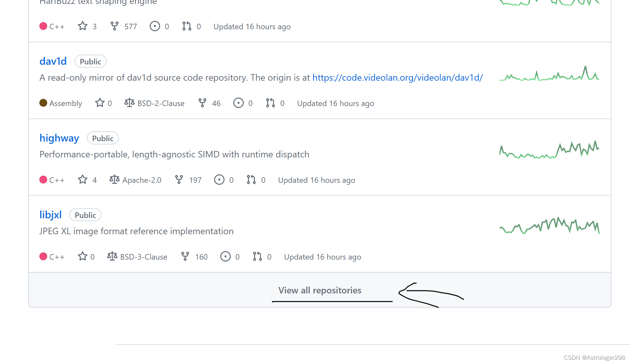The height and width of the screenshot is (364, 630).
Task: Click the Assembly language color dot
Action: click(x=44, y=103)
